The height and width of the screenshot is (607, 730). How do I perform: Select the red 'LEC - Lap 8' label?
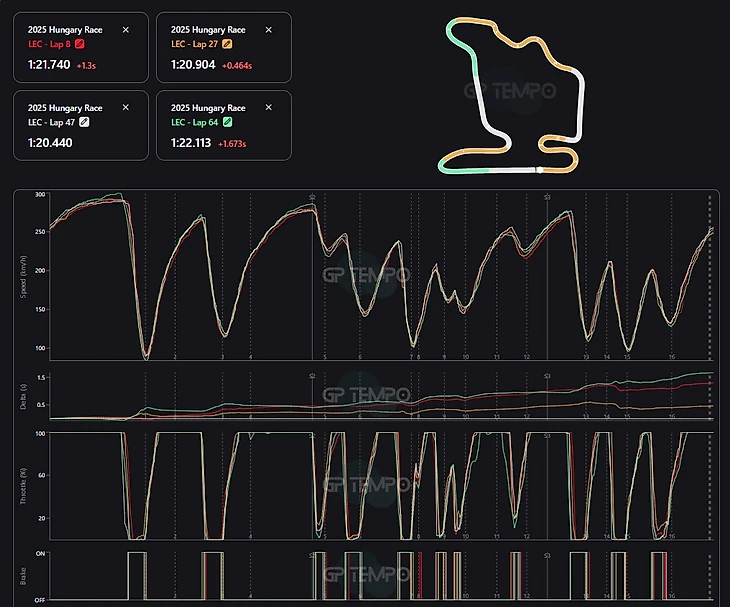pos(49,44)
